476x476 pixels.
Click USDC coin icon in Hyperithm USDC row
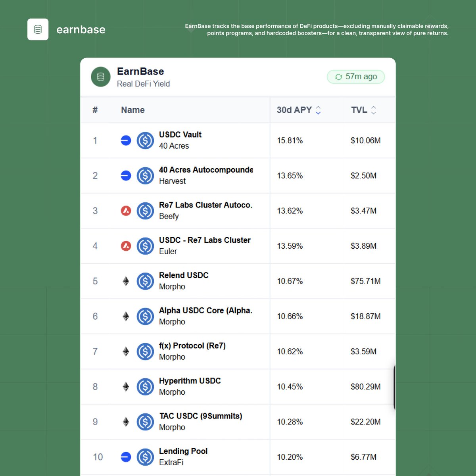145,387
